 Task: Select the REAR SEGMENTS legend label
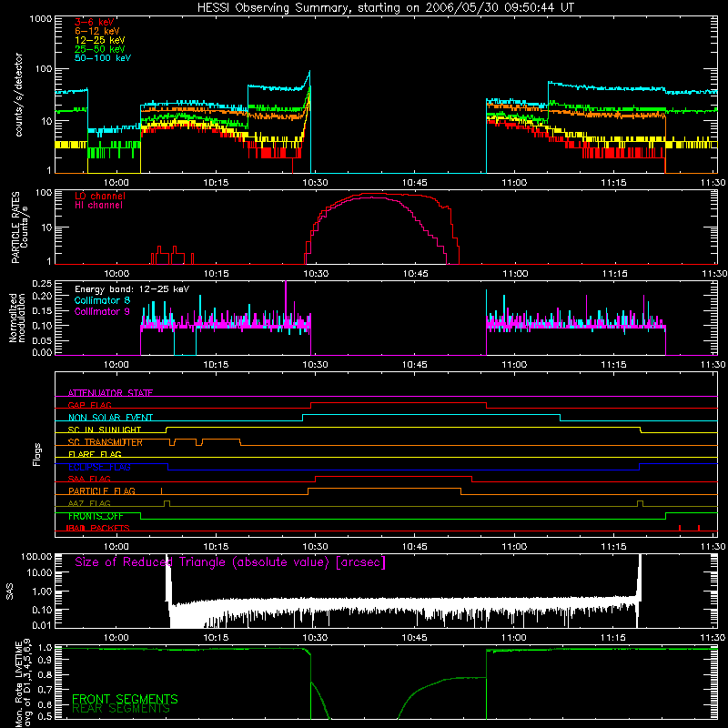[x=121, y=709]
